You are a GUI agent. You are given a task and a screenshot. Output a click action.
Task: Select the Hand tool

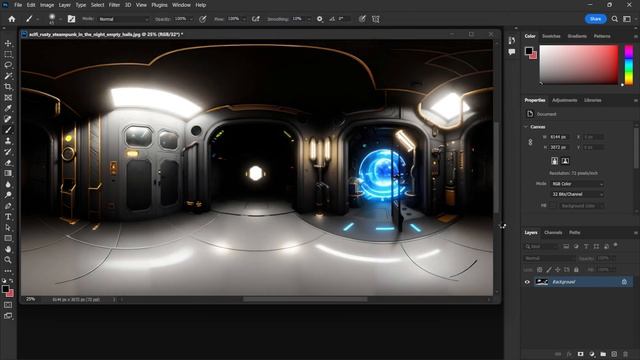[x=8, y=249]
